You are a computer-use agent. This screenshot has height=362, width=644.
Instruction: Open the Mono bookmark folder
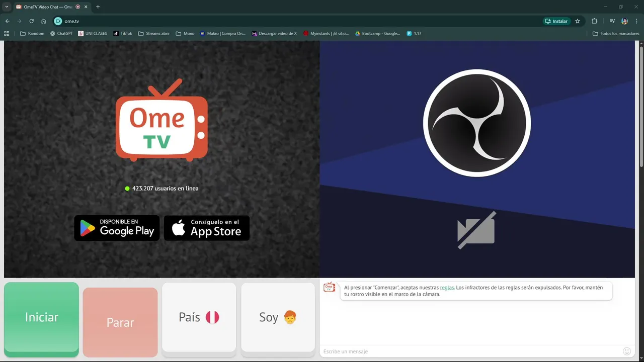tap(185, 34)
